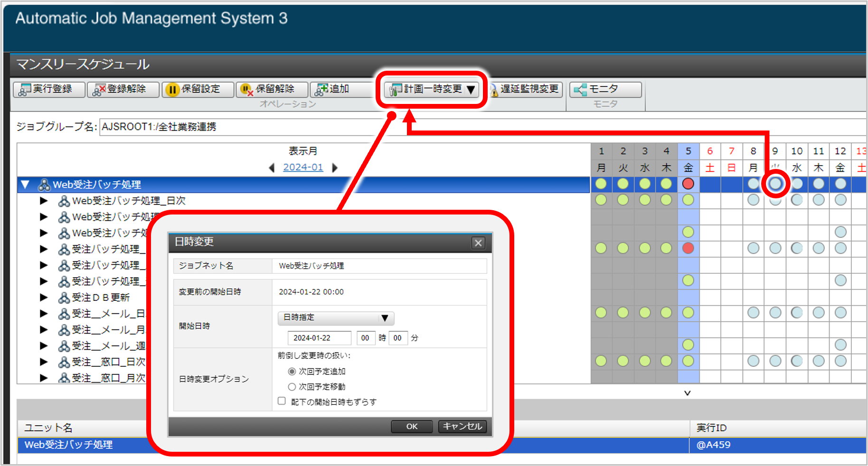The image size is (868, 466).
Task: Collapse panel with the down chevron
Action: point(687,393)
